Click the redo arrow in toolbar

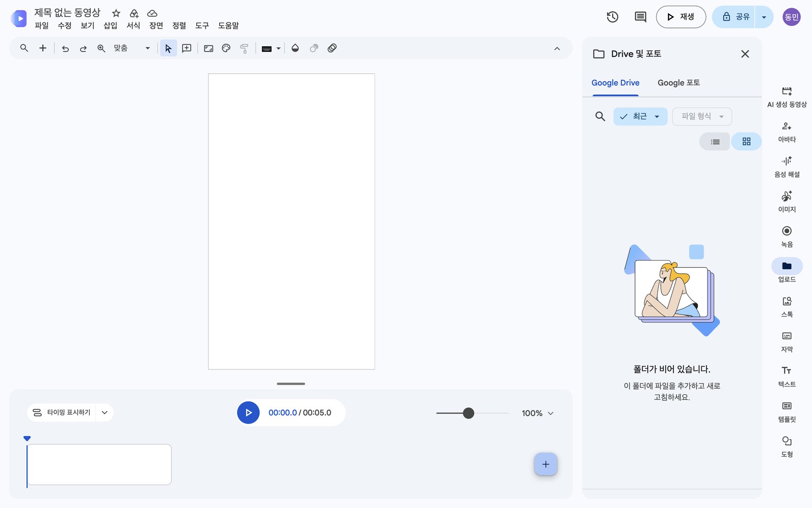83,48
